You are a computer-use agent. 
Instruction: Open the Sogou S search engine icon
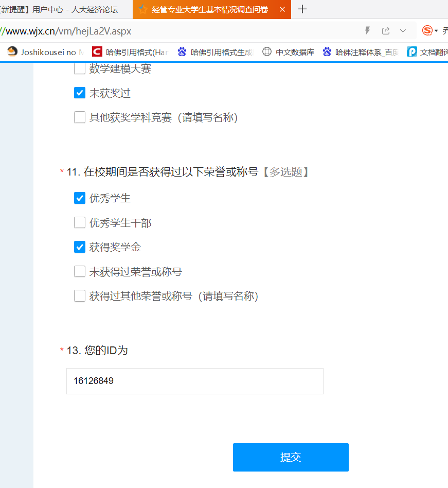tap(427, 30)
